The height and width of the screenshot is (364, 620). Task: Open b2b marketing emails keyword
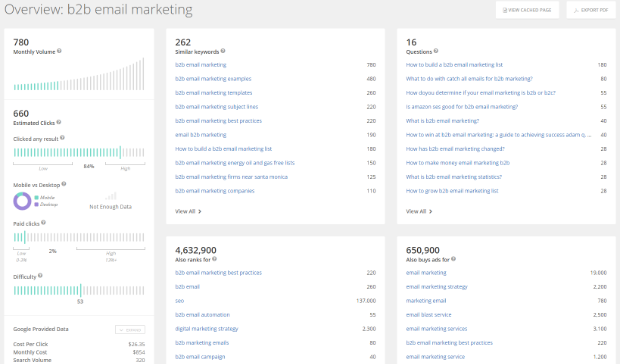coord(202,343)
